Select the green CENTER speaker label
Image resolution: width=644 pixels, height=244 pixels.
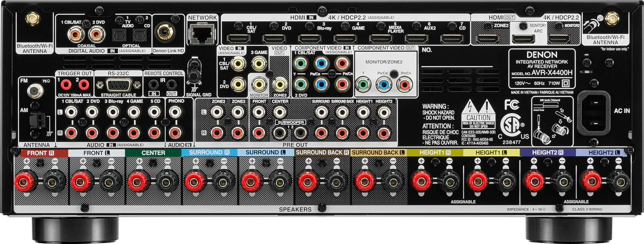153,152
